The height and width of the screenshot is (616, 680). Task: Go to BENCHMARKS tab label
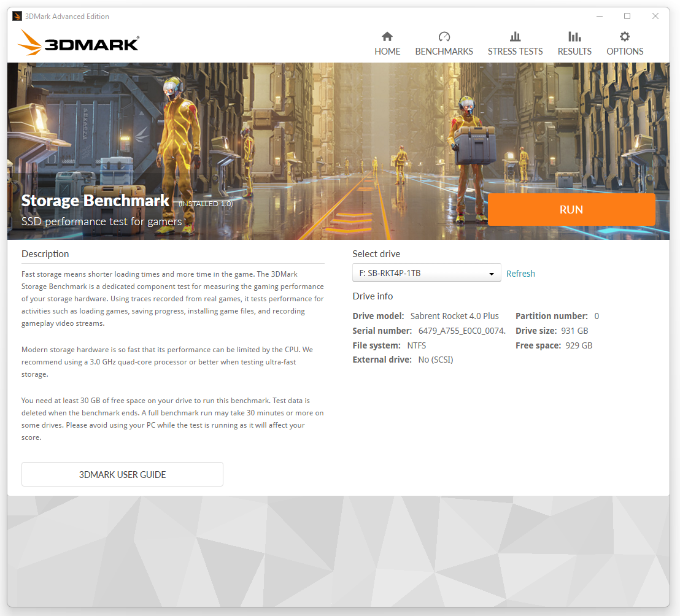(444, 52)
